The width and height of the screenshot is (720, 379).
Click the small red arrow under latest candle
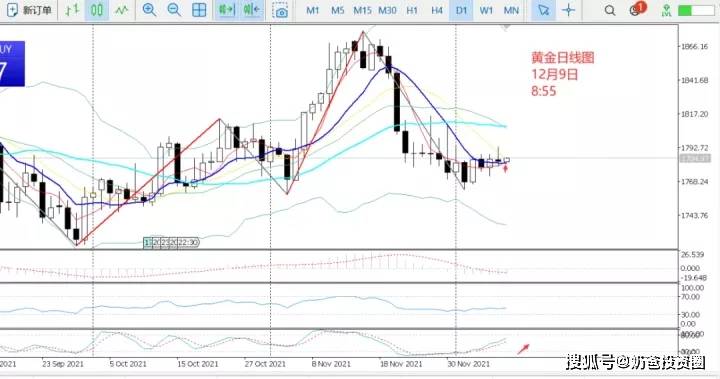click(x=506, y=170)
